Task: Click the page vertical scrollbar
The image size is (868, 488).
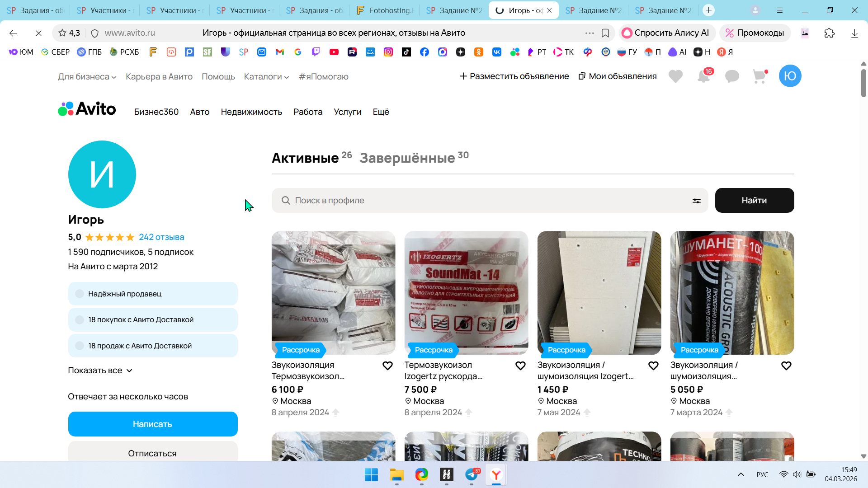Action: [863, 84]
